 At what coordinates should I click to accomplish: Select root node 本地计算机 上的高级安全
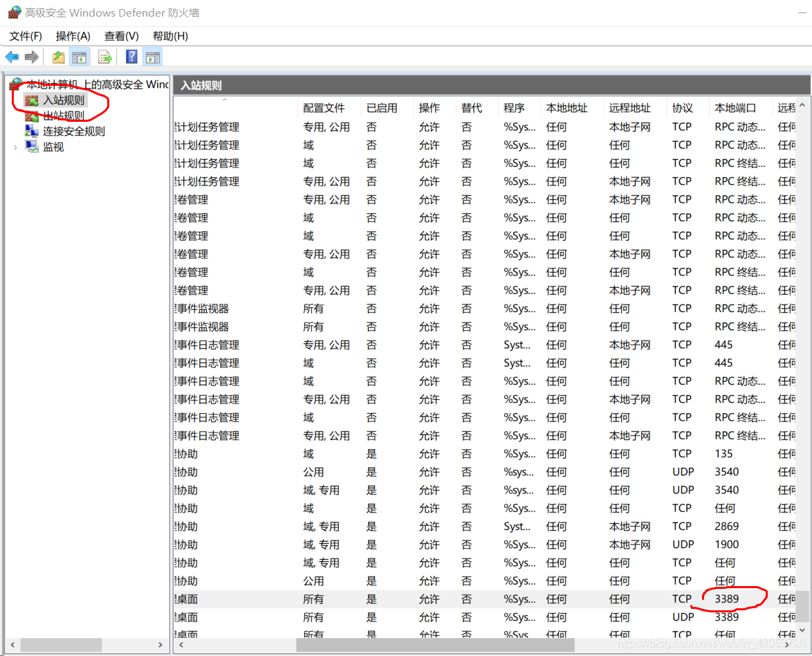[98, 84]
